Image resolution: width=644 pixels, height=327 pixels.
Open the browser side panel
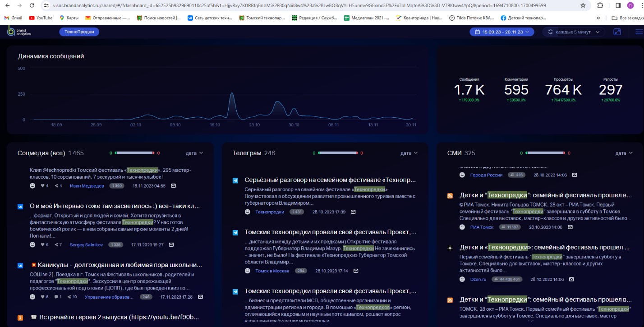pos(618,5)
